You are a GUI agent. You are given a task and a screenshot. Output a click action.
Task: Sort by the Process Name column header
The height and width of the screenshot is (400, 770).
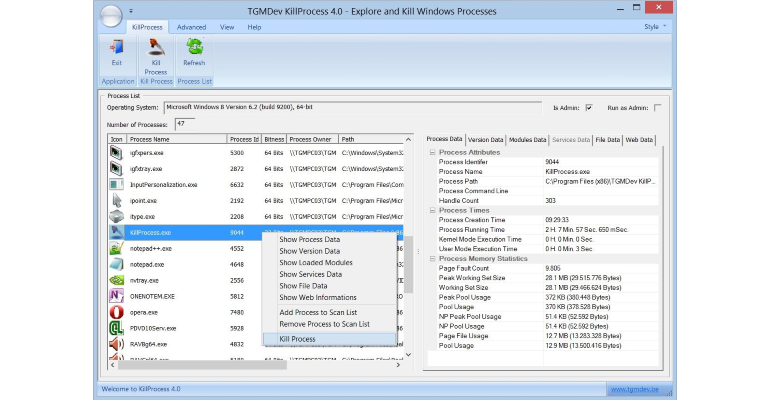(177, 139)
